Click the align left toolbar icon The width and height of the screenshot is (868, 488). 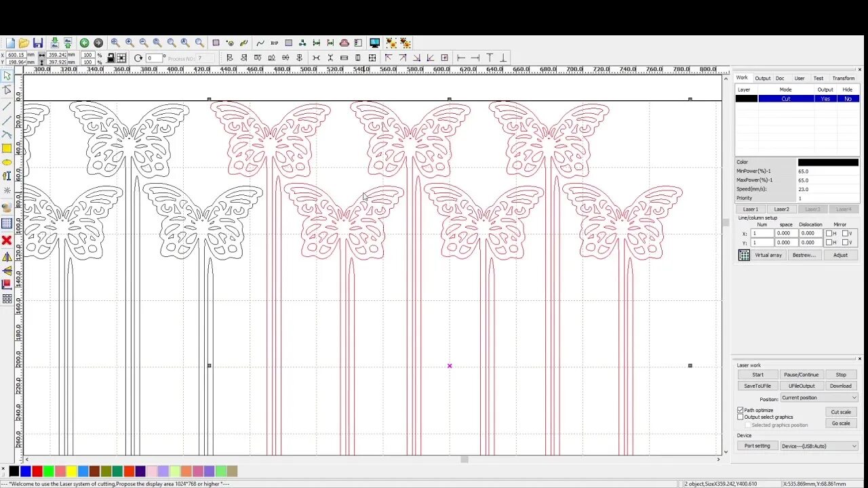(229, 58)
